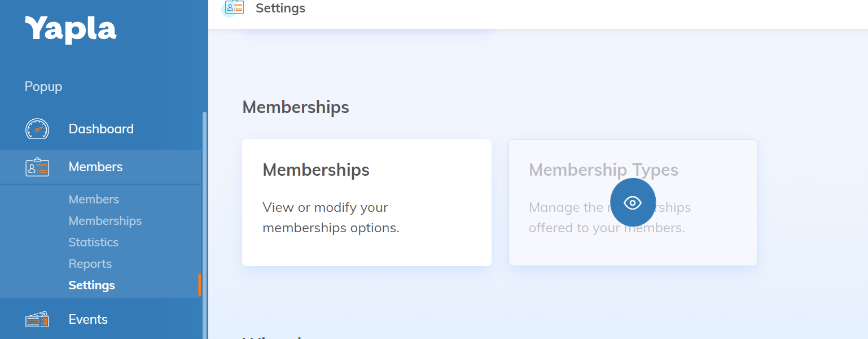Expand the Events sidebar section
The width and height of the screenshot is (868, 339).
tap(88, 320)
